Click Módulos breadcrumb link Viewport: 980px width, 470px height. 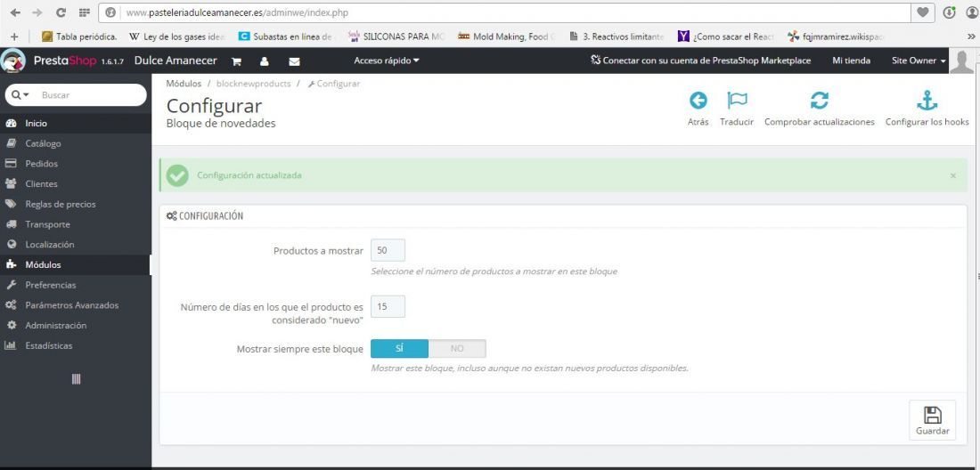[x=184, y=84]
